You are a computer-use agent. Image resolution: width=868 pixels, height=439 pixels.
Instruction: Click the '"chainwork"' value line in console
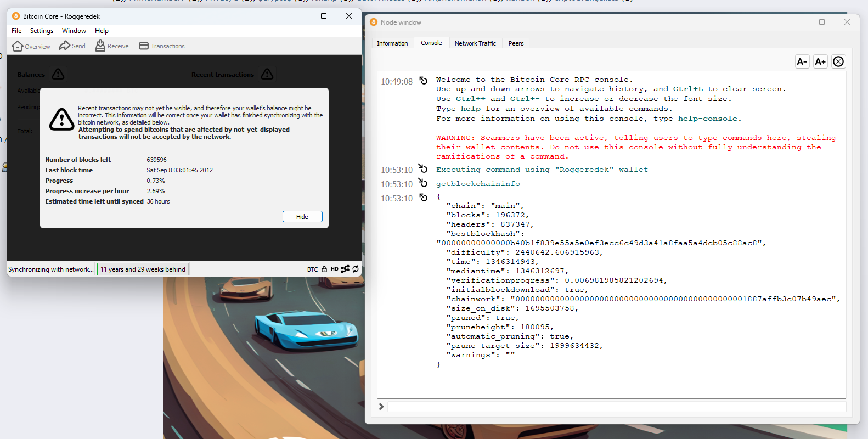coord(643,299)
